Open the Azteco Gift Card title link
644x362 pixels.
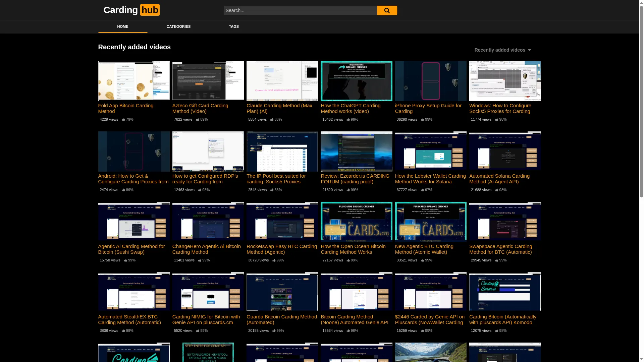[200, 108]
